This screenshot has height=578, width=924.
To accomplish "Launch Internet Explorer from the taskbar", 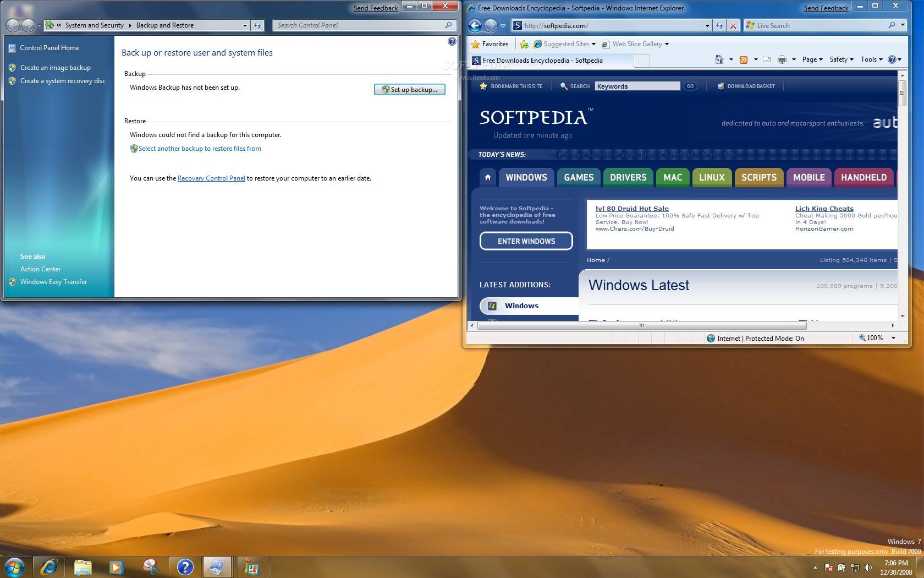I will pos(49,567).
